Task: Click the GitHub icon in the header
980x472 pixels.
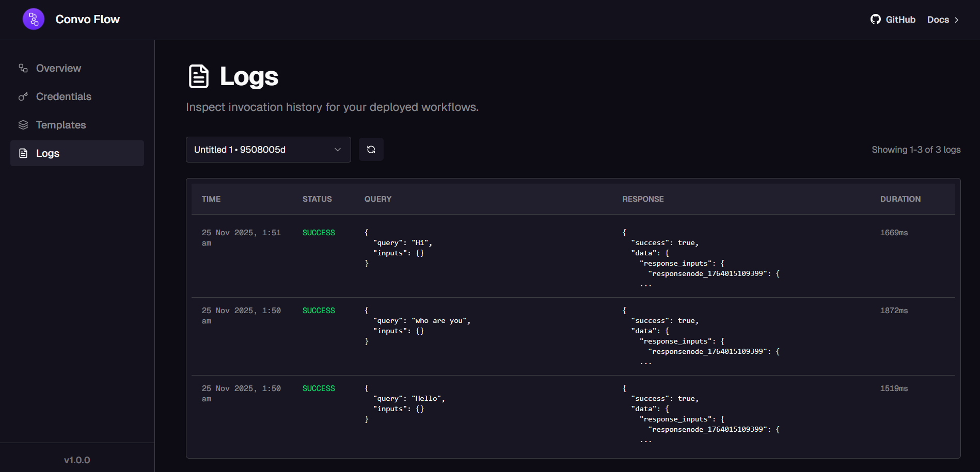Action: pos(875,19)
